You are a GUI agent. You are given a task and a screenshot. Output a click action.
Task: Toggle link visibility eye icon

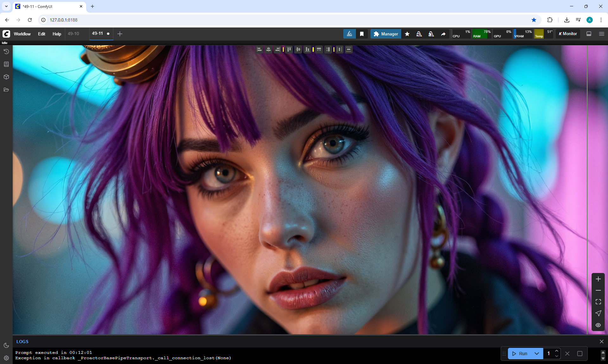[x=598, y=325]
